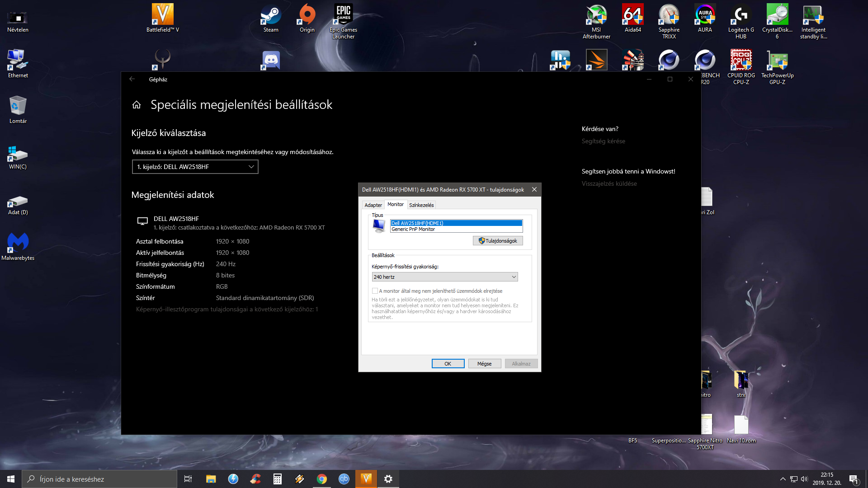
Task: Launch the AURA desktop shortcut
Action: (705, 18)
